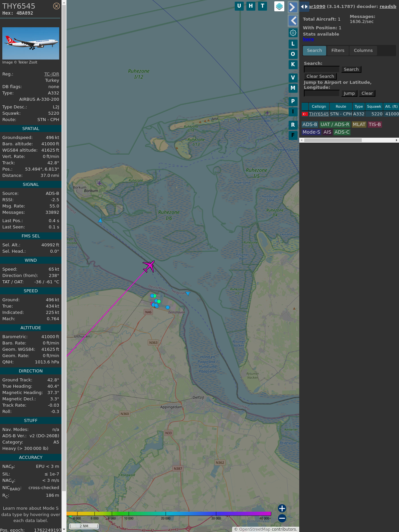Toggle the K map button

click(293, 64)
